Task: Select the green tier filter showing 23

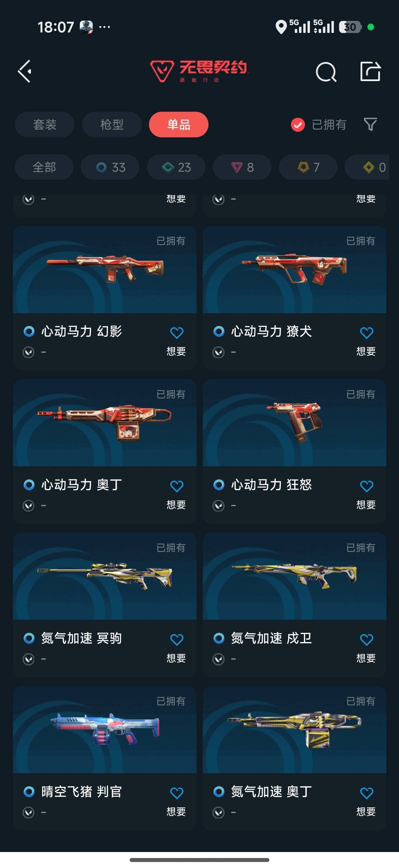Action: click(176, 167)
